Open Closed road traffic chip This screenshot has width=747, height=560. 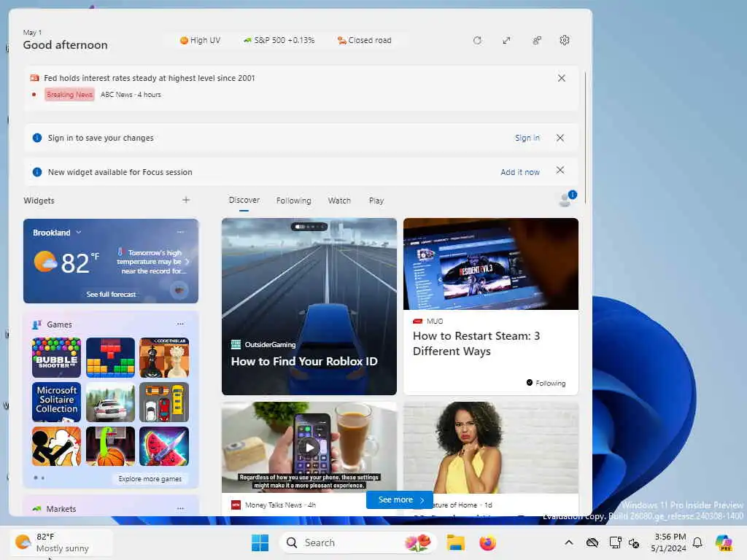(x=365, y=41)
